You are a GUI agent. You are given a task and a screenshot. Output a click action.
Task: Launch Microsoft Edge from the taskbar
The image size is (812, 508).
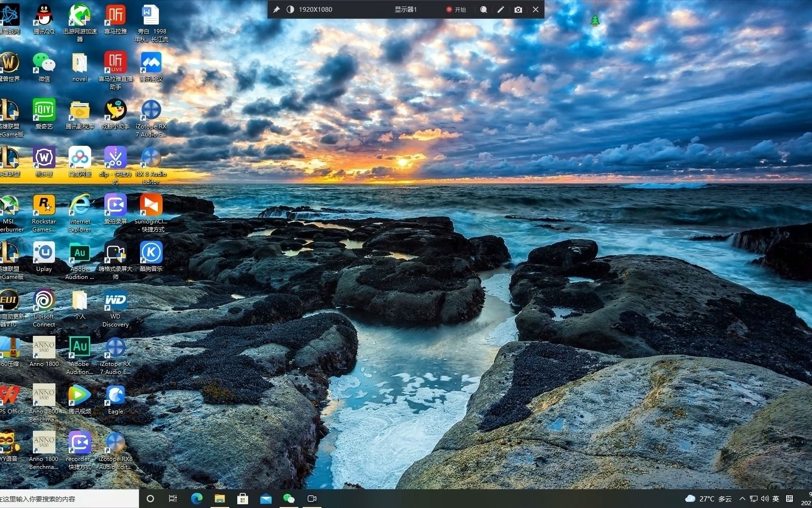pos(196,499)
